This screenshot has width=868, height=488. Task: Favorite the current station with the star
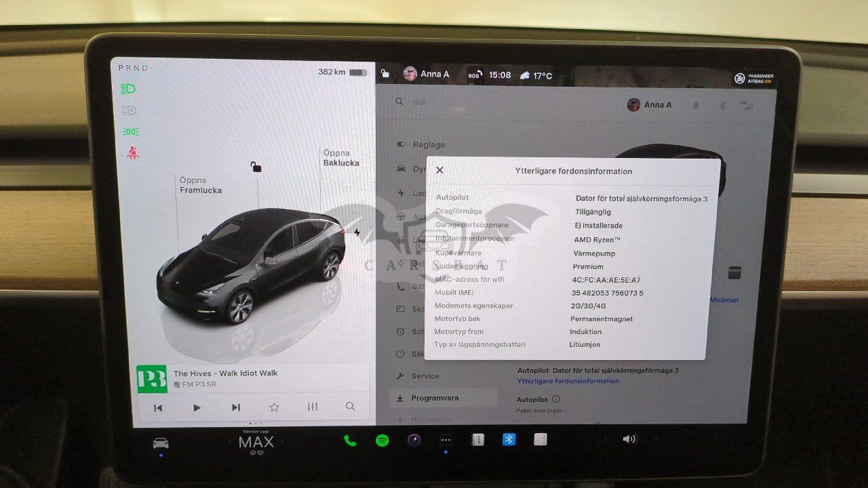coord(274,407)
